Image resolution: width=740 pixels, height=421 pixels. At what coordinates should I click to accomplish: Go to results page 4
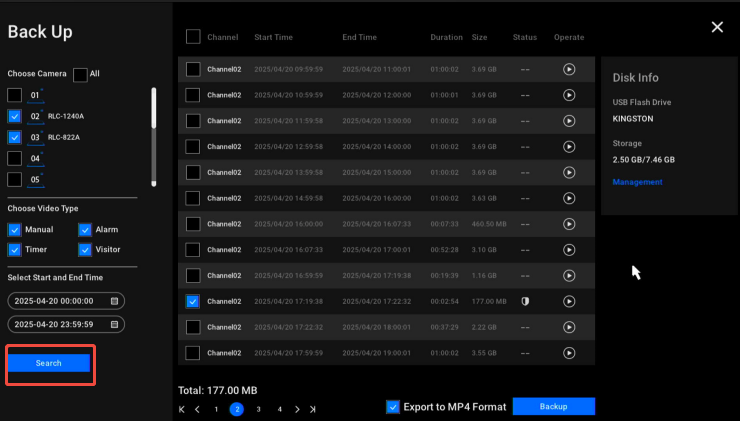tap(279, 409)
